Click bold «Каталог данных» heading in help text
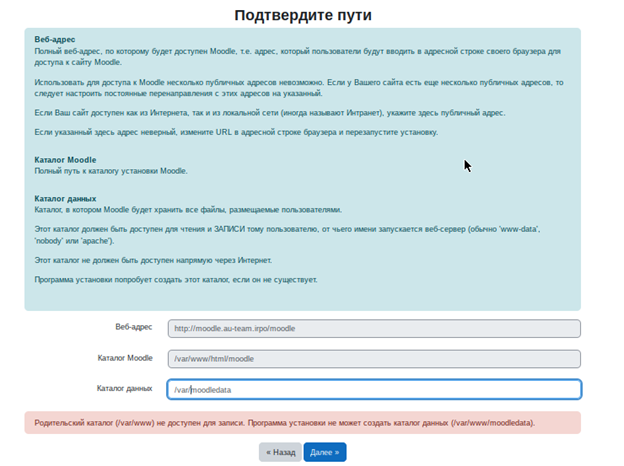 click(x=65, y=198)
